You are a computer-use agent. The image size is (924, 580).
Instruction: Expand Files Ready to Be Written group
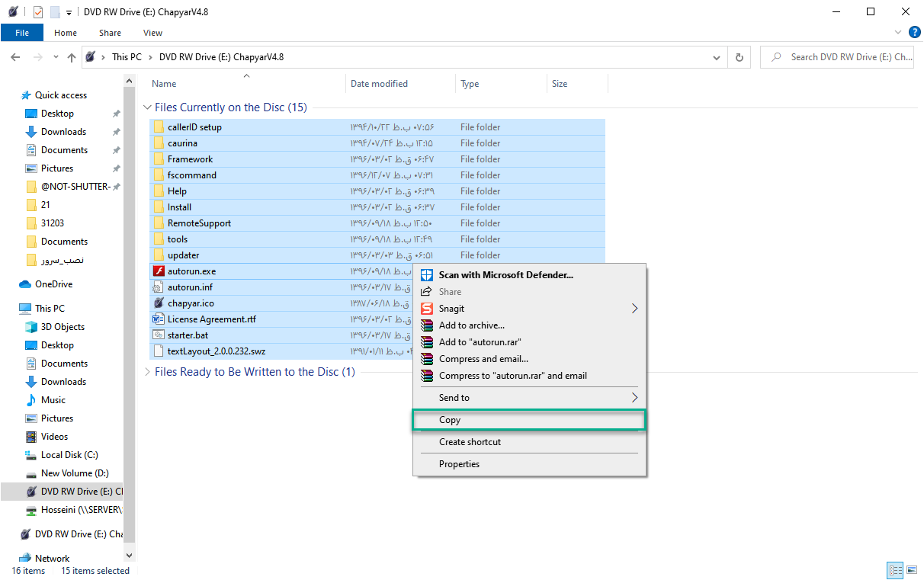(x=148, y=372)
